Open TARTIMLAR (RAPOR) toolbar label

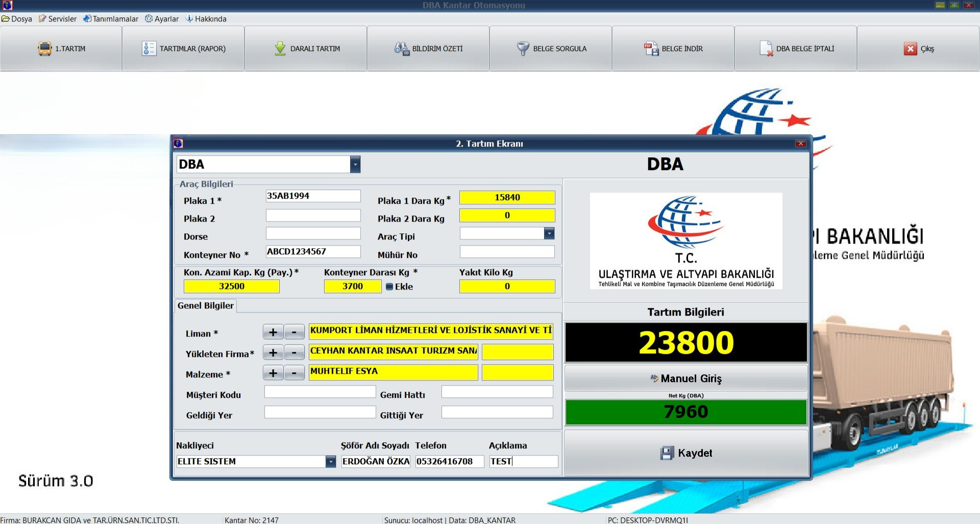coord(192,49)
